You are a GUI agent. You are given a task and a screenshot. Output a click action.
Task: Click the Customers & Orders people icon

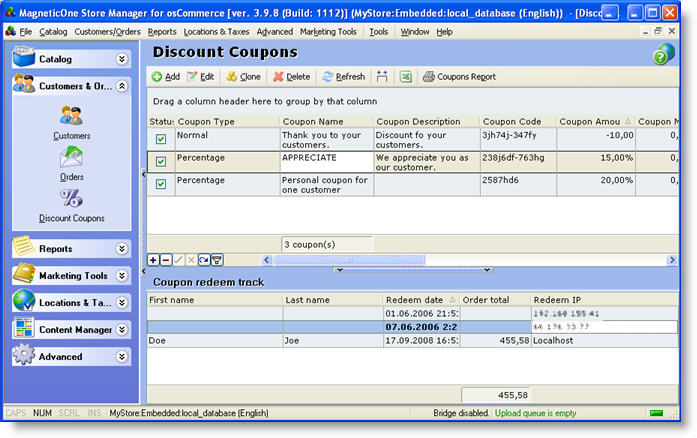(24, 84)
